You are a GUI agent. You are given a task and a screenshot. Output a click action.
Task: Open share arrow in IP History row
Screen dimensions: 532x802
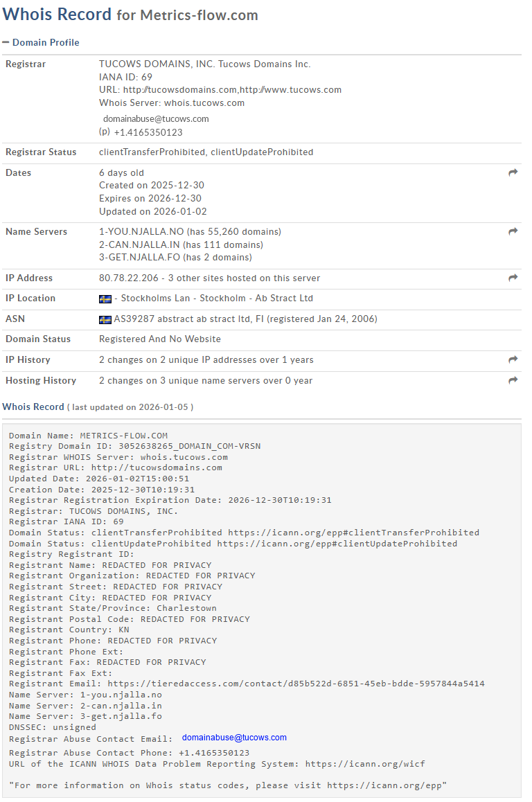click(x=513, y=359)
